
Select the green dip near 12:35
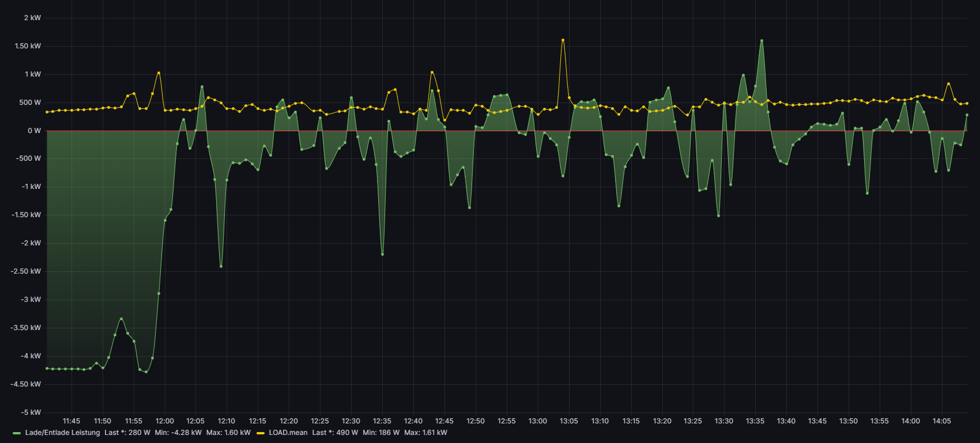tap(382, 254)
